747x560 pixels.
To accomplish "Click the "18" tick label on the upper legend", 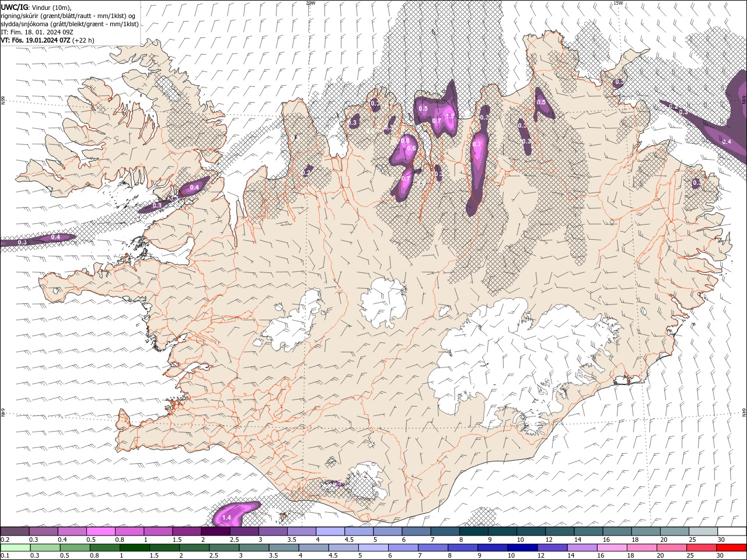I will click(x=635, y=540).
